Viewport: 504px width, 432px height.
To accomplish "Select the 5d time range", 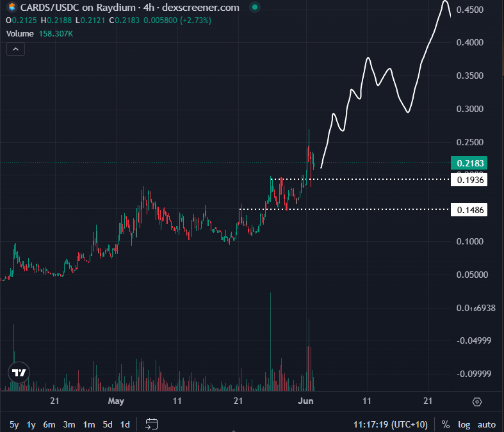I will click(x=108, y=424).
